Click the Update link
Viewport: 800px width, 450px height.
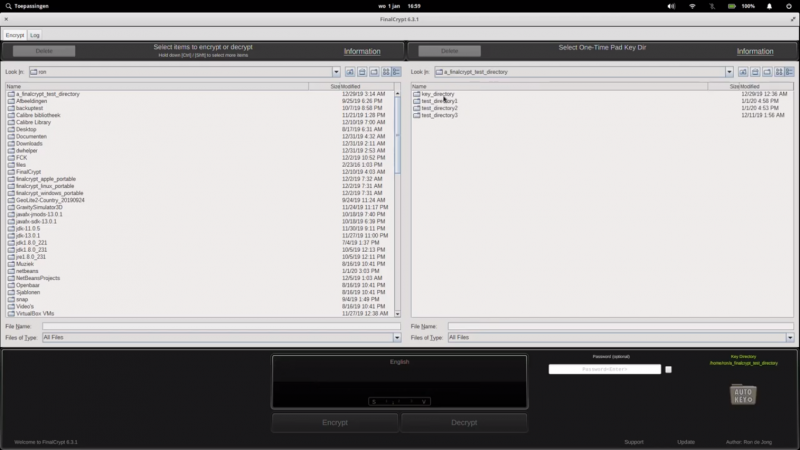tap(686, 442)
